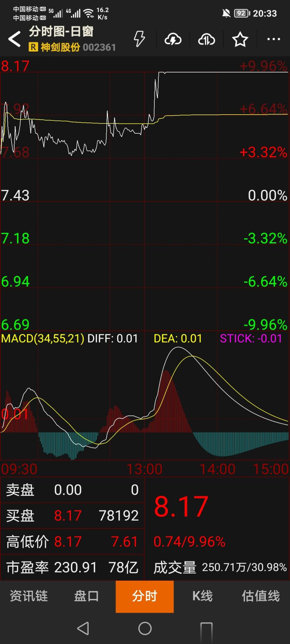Tap the 6.69 bottom price label
290x644 pixels.
(15, 324)
